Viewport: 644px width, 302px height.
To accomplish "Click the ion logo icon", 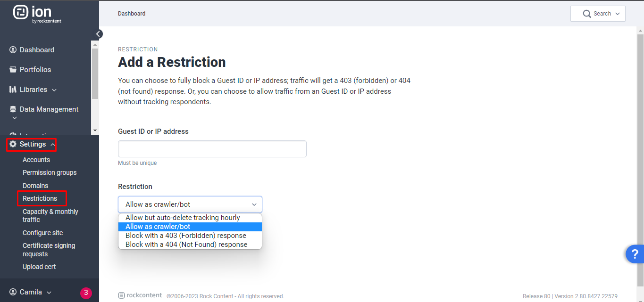I will point(21,12).
